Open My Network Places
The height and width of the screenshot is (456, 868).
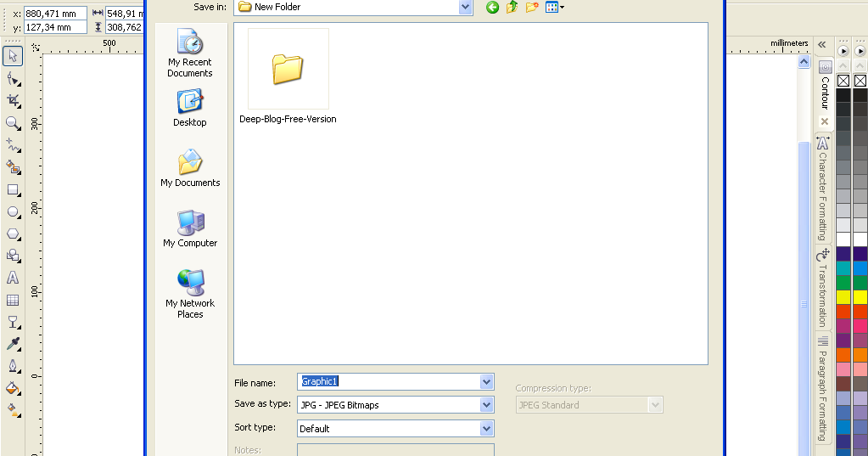(x=190, y=294)
